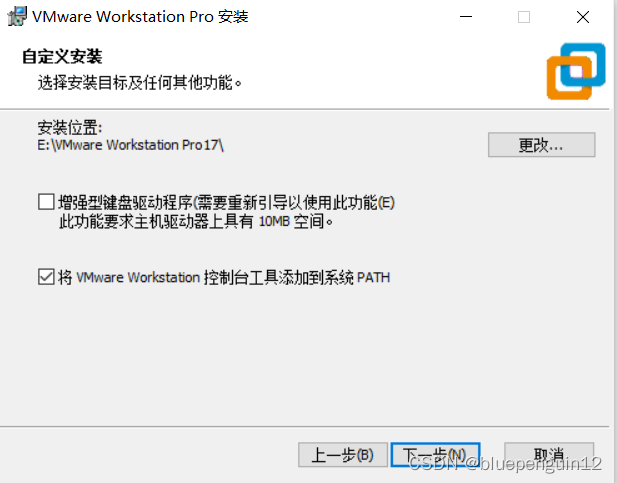Continue with the 下一步(N) button

435,455
